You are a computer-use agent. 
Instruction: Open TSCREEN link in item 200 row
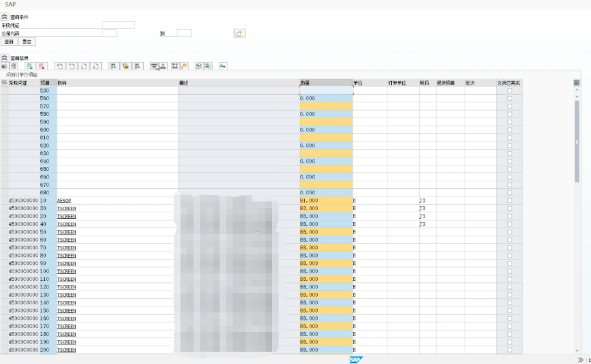(66, 350)
